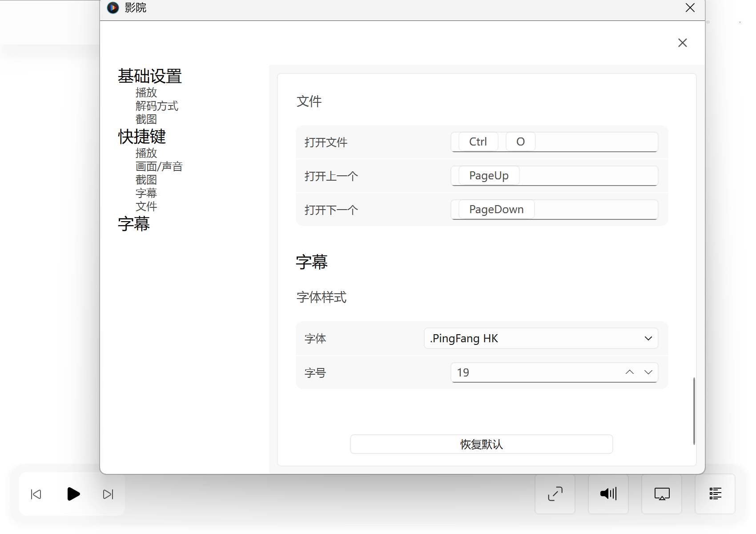Increase 字号 with the up arrow
Screen dimensions: 756x534
(630, 372)
